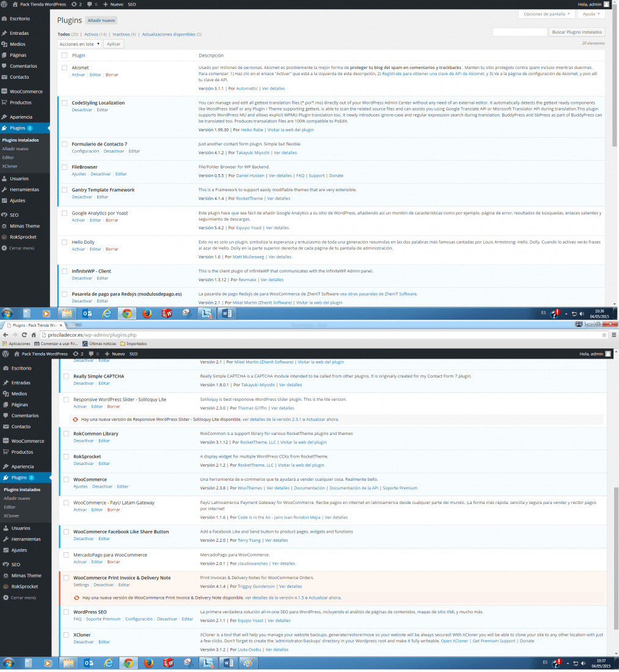
Task: Filter plugins by Todos
Action: pos(64,34)
